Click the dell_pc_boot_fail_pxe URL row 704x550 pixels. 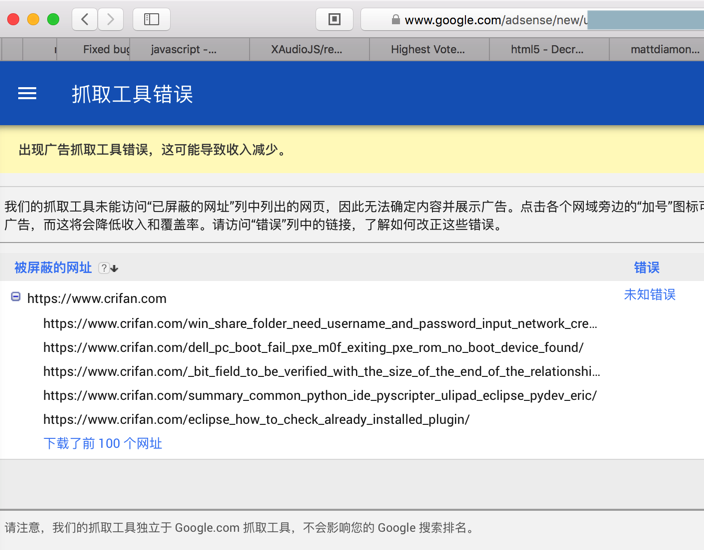[x=313, y=348]
